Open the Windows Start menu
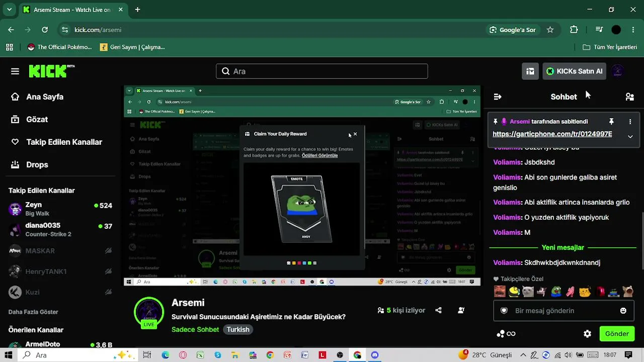 point(9,355)
